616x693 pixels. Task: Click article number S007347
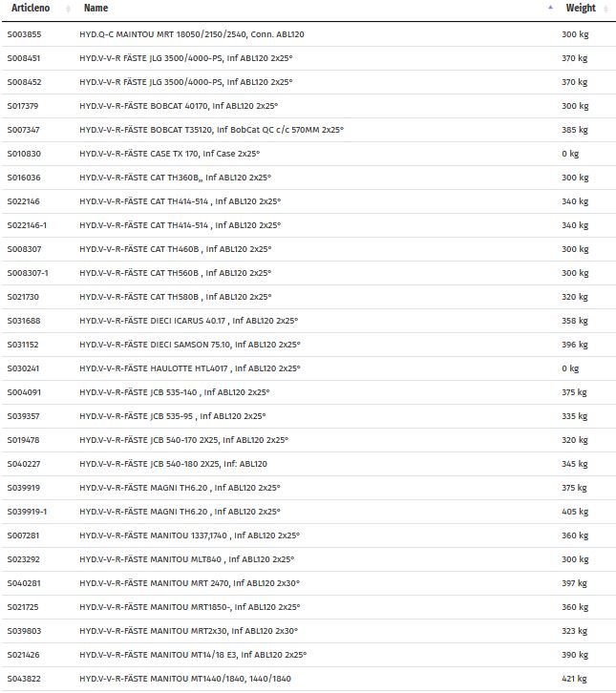(24, 130)
